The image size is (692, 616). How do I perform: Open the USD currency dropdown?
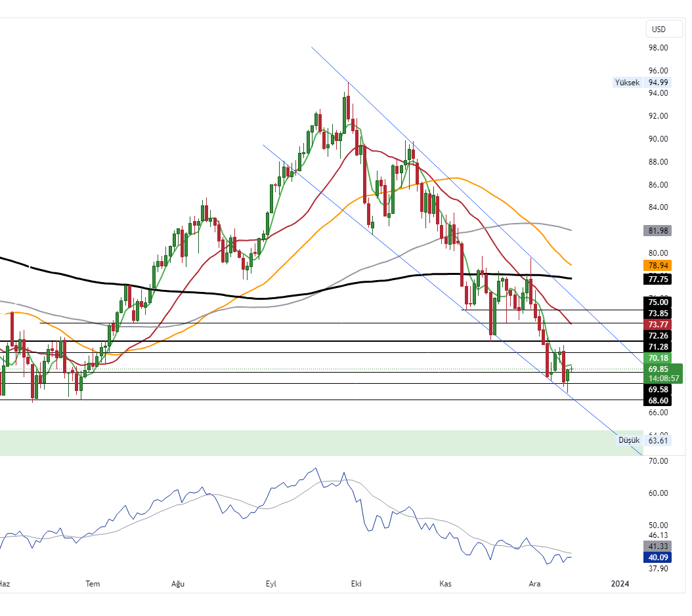(658, 30)
